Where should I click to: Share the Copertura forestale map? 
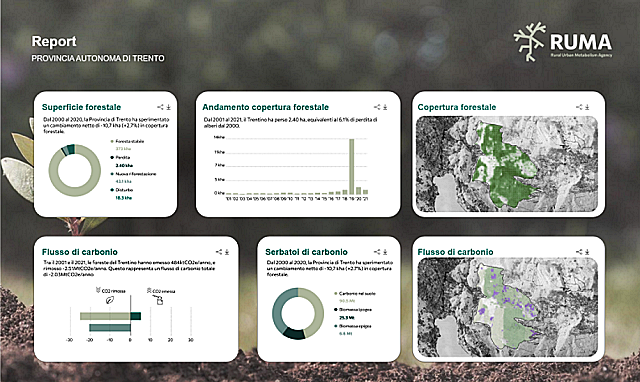click(579, 107)
